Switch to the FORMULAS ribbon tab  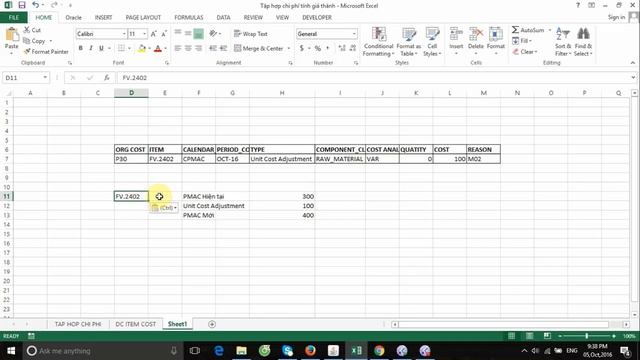[189, 18]
